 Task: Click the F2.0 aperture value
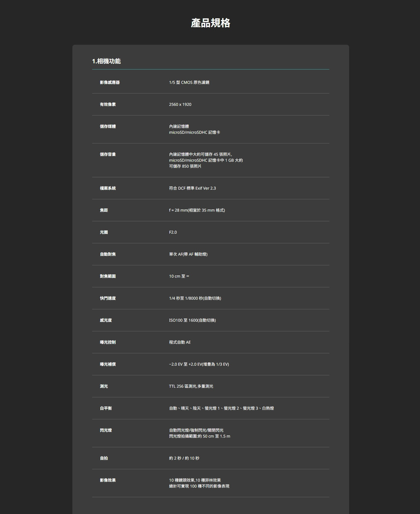(173, 232)
